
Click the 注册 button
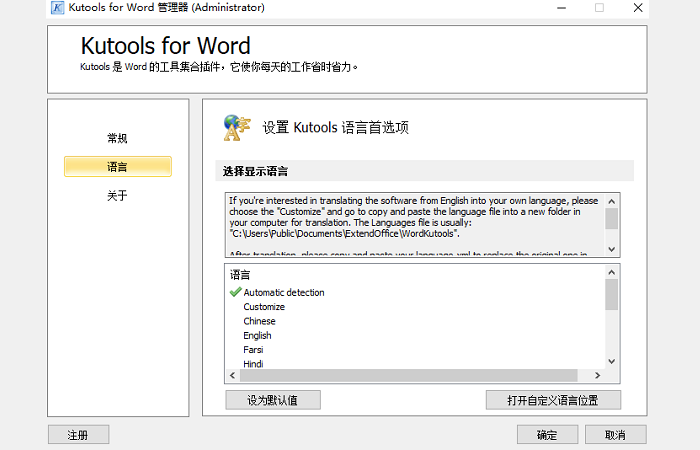(78, 435)
